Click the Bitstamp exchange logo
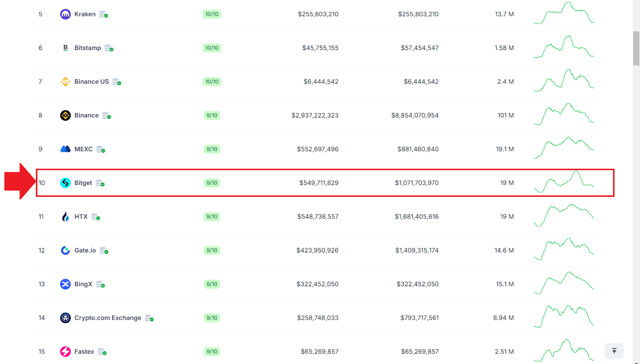Image resolution: width=640 pixels, height=364 pixels. point(65,48)
